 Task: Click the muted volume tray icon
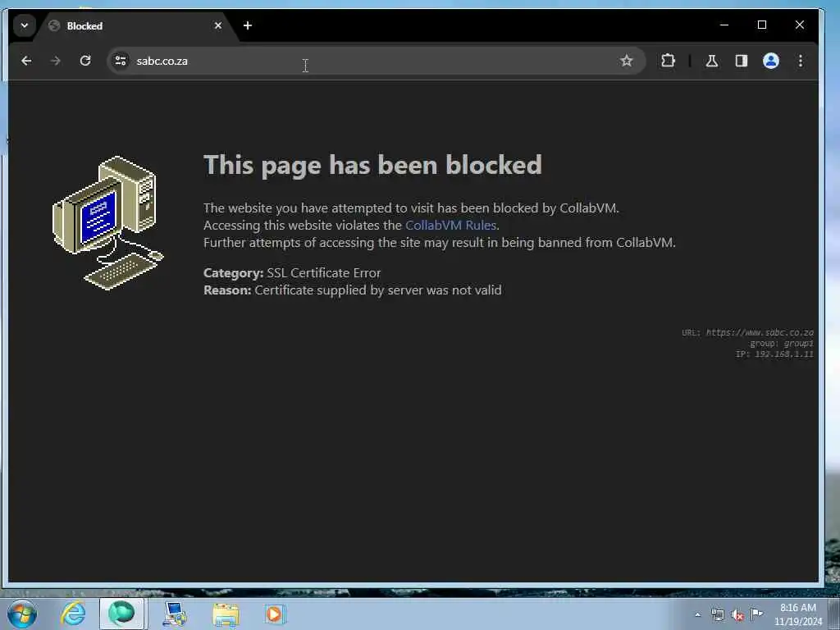(x=737, y=615)
